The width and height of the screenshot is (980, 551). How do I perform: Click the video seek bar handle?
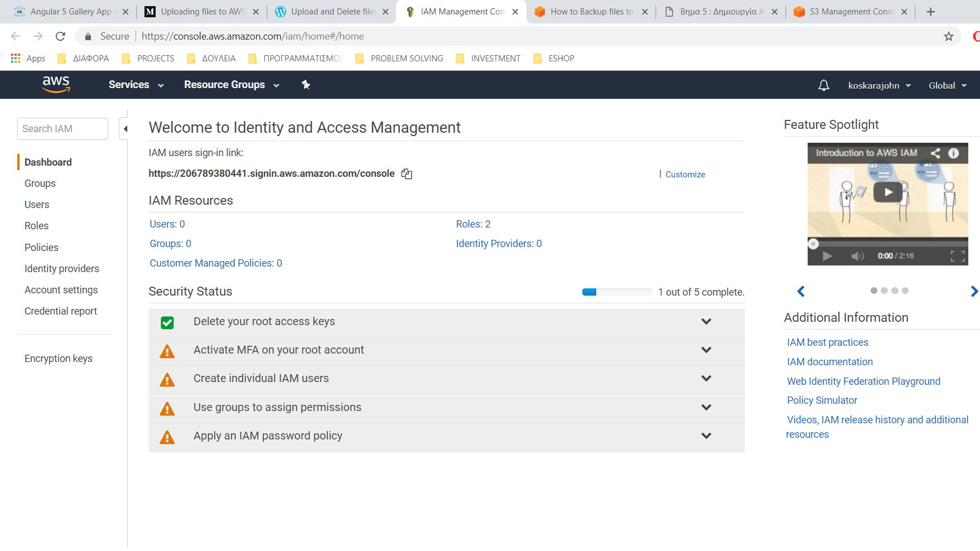(813, 244)
